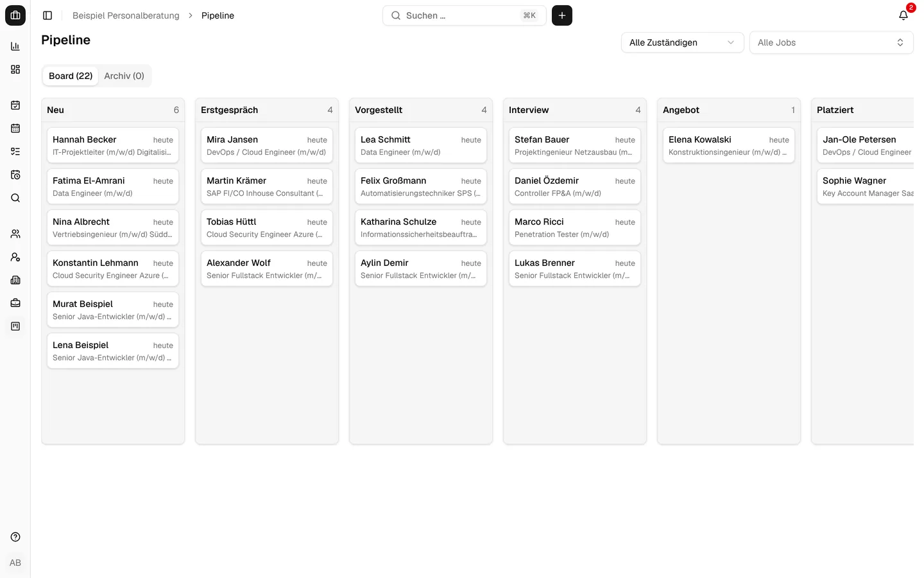Toggle the sidebar panel icon
924x578 pixels.
click(47, 15)
